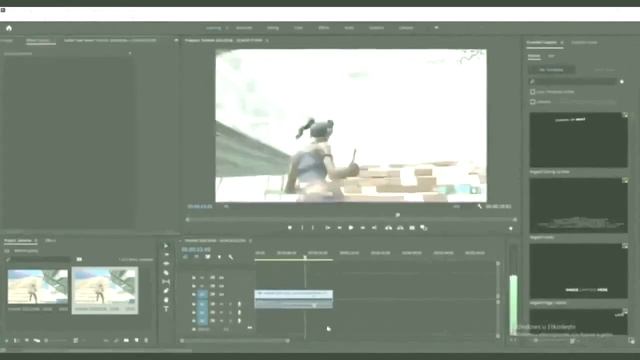Click Clear trash icon in Project panel
The width and height of the screenshot is (640, 360).
point(146,340)
